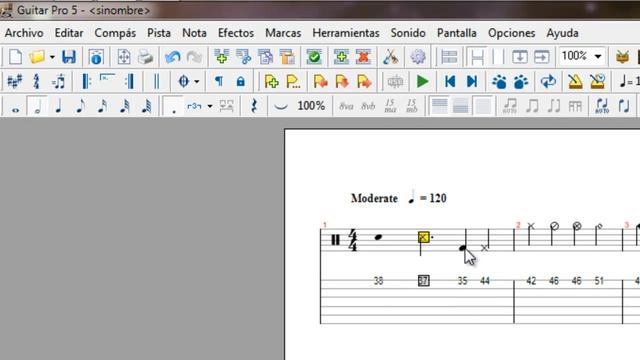Screen dimensions: 640x360
Task: Open the Archivo menu
Action: point(24,33)
